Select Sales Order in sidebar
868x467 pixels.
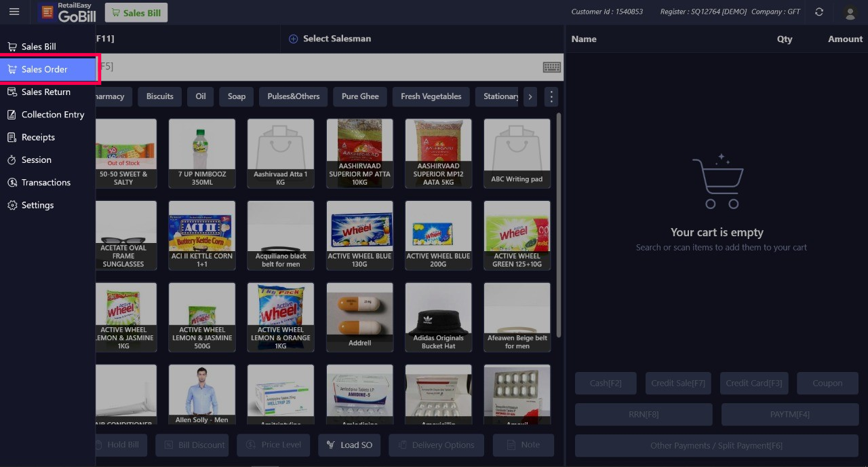(x=48, y=69)
